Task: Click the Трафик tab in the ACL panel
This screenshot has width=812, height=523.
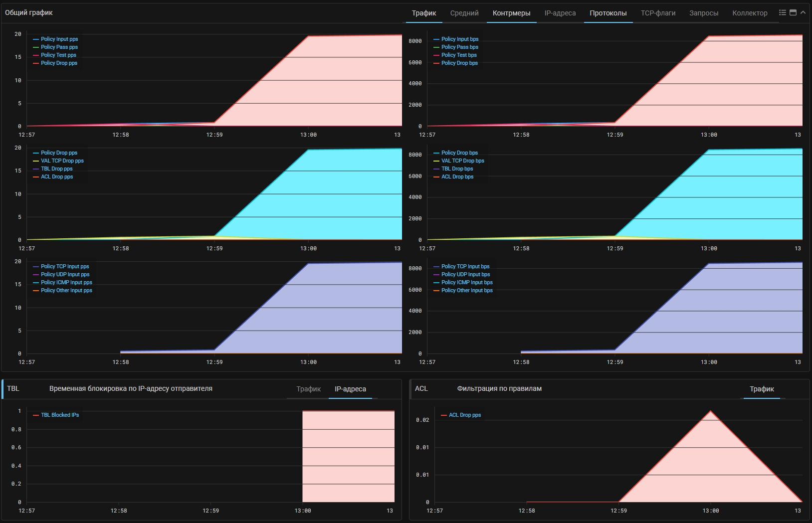Action: point(762,389)
